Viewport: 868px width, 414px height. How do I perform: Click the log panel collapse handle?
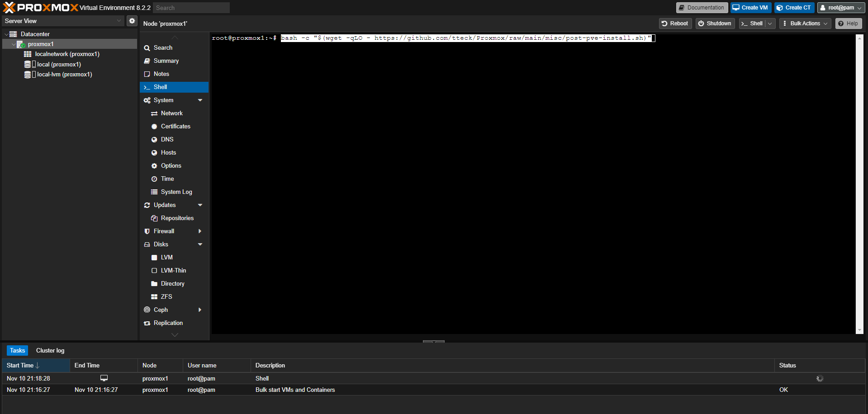pos(433,341)
